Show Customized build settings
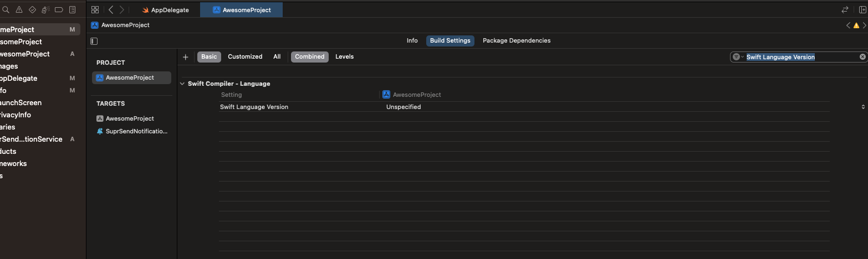 click(x=245, y=57)
